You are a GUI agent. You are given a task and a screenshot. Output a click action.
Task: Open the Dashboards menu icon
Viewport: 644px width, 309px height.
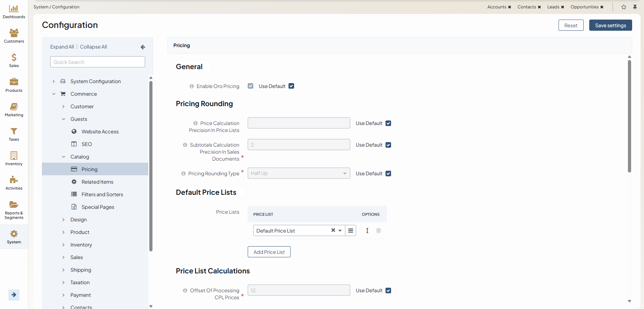(x=14, y=9)
